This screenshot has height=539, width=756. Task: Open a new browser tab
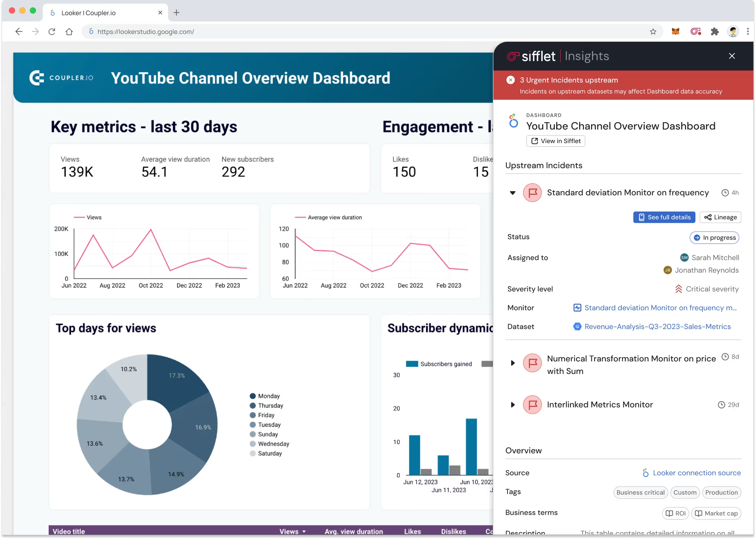pyautogui.click(x=176, y=13)
